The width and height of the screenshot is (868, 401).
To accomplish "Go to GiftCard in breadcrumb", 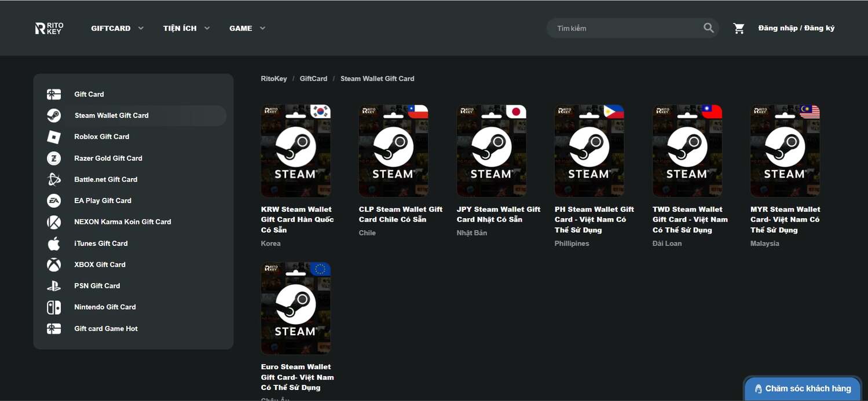I will pyautogui.click(x=313, y=79).
